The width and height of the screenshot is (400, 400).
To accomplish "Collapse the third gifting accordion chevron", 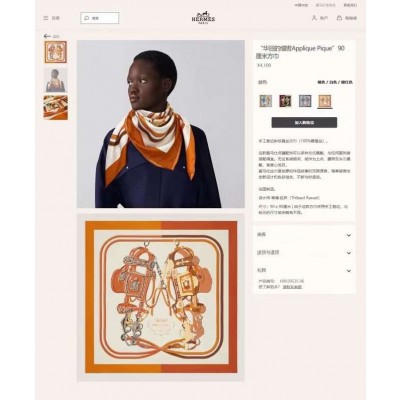I will click(349, 271).
